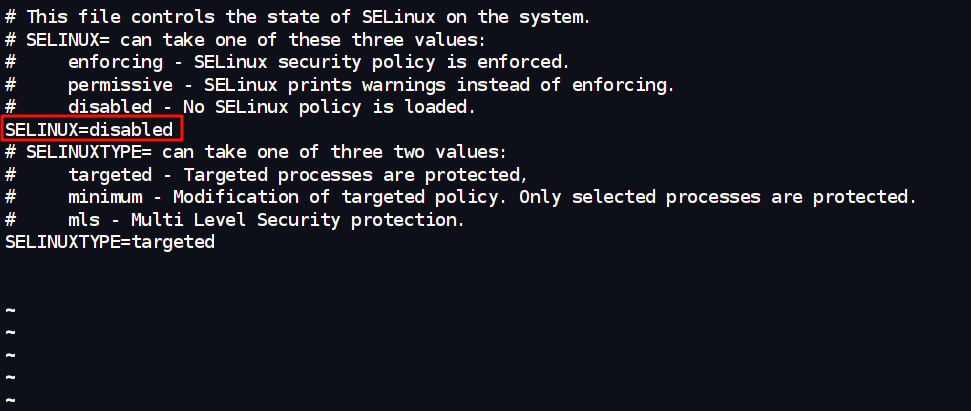Click the SELINUXTYPE=targeted setting line
Viewport: 971px width, 411px height.
pyautogui.click(x=110, y=242)
